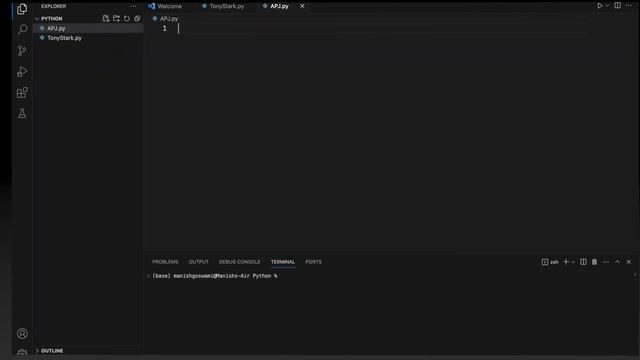Open terminal panel more actions
640x360 pixels.
[x=606, y=262]
